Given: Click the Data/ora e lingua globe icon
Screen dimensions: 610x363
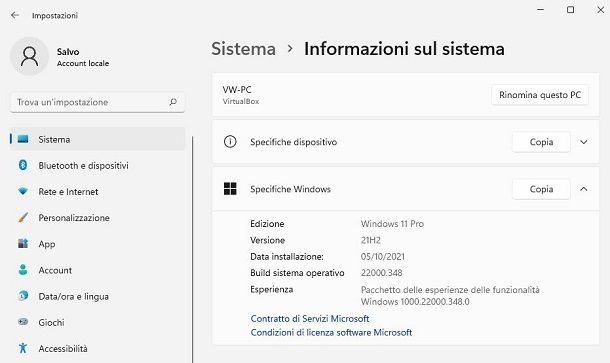Looking at the screenshot, I should click(x=23, y=296).
